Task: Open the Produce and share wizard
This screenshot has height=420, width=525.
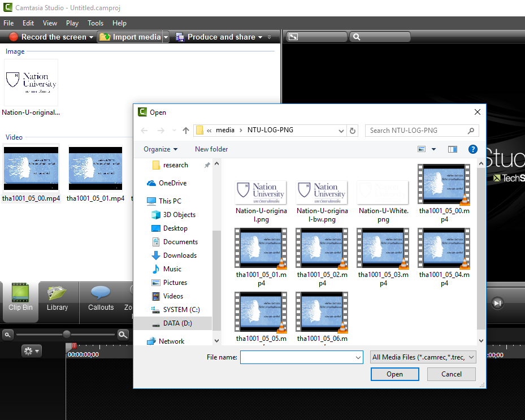Action: coord(218,37)
